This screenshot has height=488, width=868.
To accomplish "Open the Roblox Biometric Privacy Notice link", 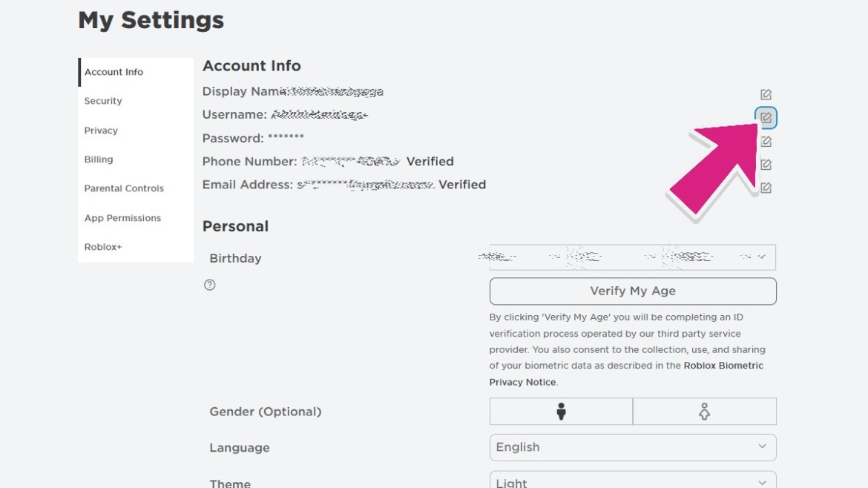I will pyautogui.click(x=626, y=374).
